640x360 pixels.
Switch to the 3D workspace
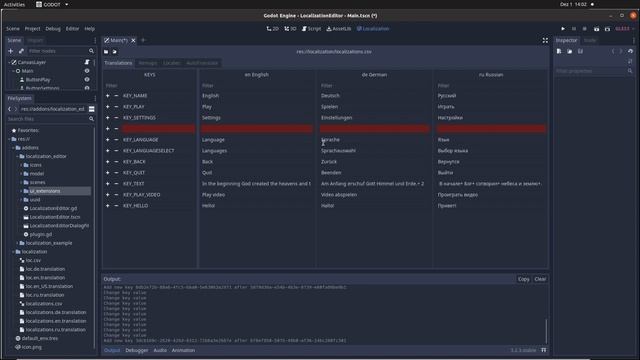click(290, 29)
